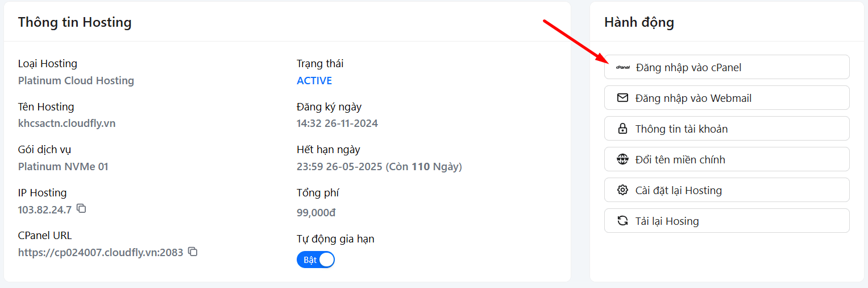Open Đăng nhập vào Webmail
The width and height of the screenshot is (868, 288).
726,98
